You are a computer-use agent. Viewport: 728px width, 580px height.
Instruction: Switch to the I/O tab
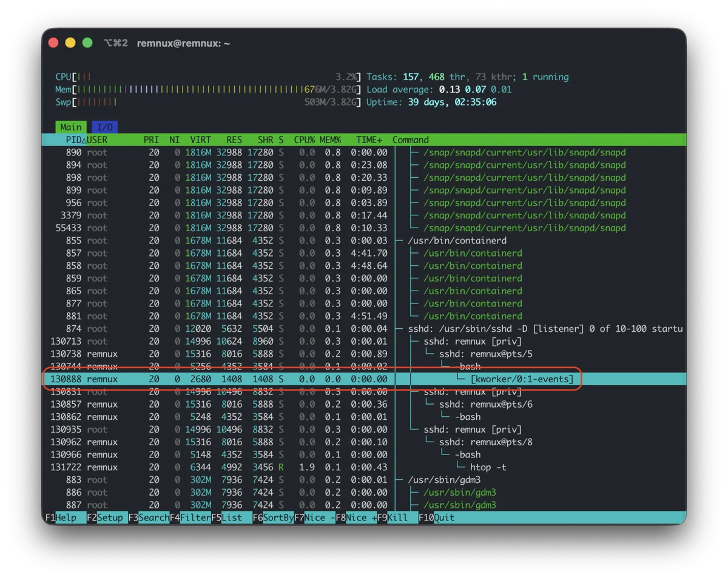click(105, 127)
